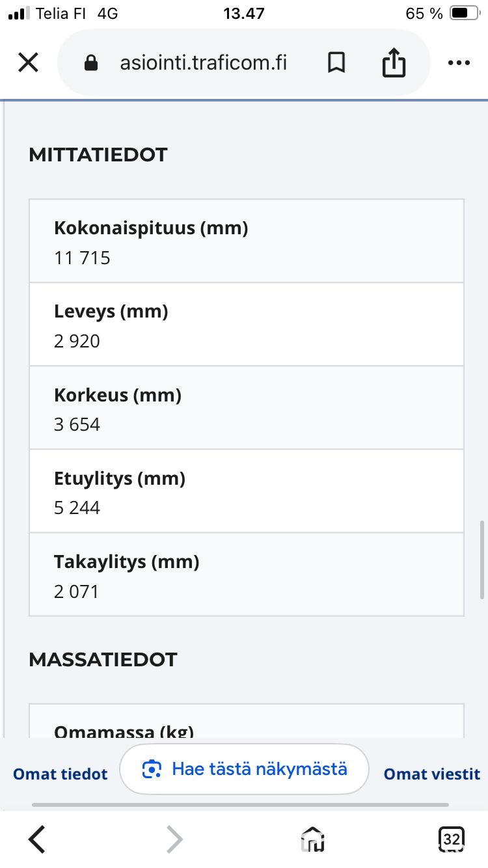Open the Omat viestit tab

tap(432, 774)
